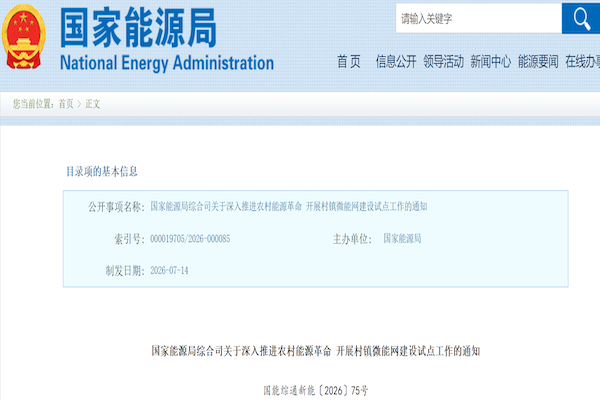The height and width of the screenshot is (400, 600).
Task: Click the 您当前位置 breadcrumb label
Action: click(34, 104)
